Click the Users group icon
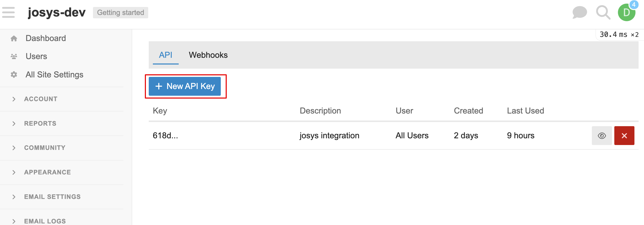 pos(14,56)
